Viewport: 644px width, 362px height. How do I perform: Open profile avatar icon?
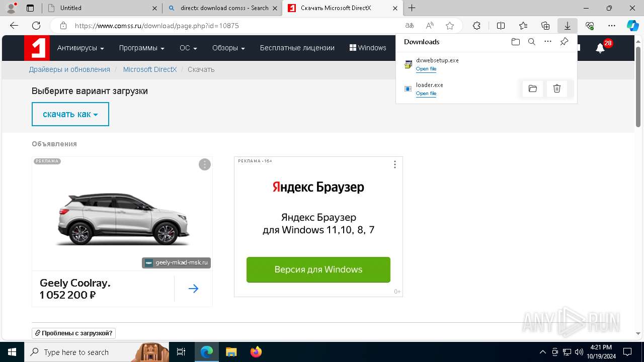(x=11, y=8)
